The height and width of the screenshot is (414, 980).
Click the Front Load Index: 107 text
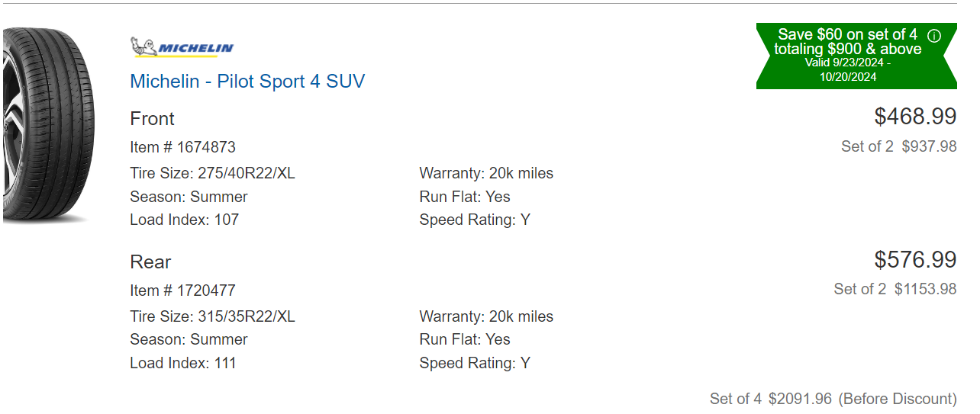click(185, 220)
